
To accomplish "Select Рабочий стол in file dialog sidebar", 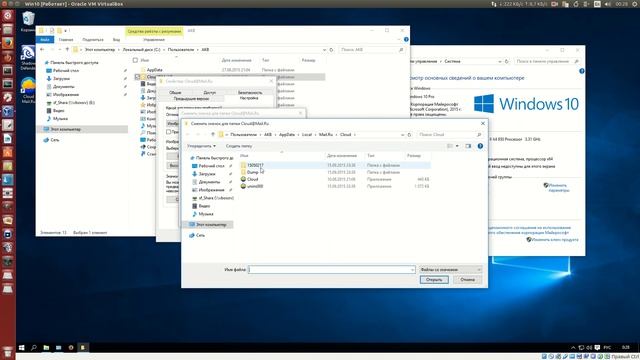I will coord(211,166).
